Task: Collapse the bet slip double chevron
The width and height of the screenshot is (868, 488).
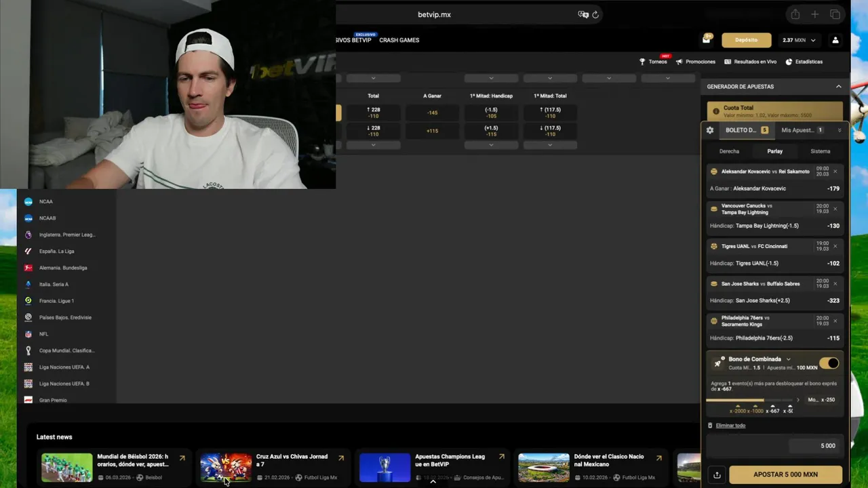Action: tap(840, 130)
